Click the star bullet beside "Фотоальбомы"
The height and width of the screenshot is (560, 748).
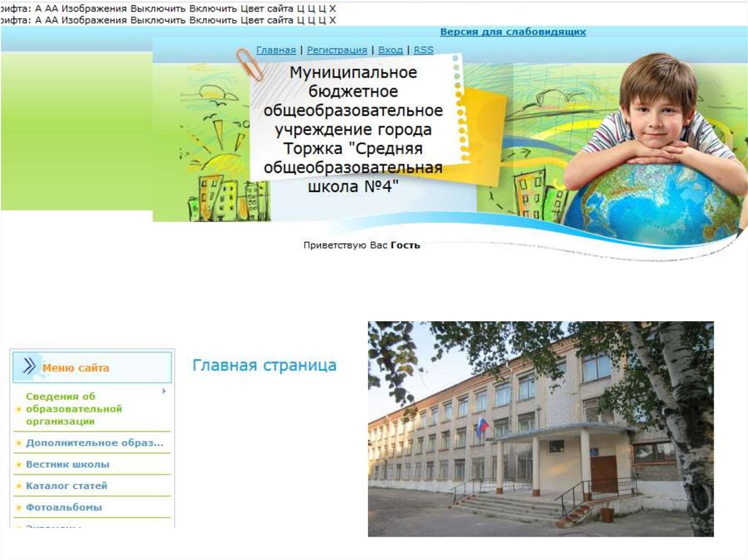18,508
